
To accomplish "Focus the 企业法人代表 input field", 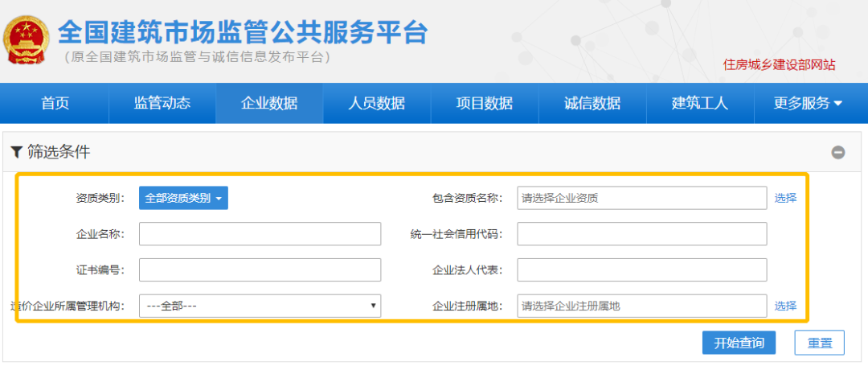I will tap(642, 269).
